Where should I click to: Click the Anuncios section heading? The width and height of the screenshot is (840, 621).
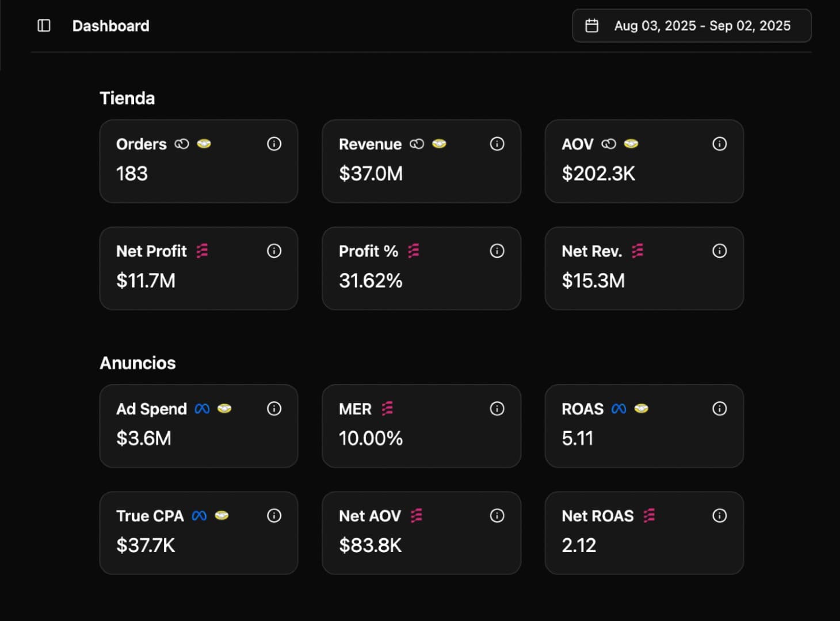pyautogui.click(x=138, y=363)
